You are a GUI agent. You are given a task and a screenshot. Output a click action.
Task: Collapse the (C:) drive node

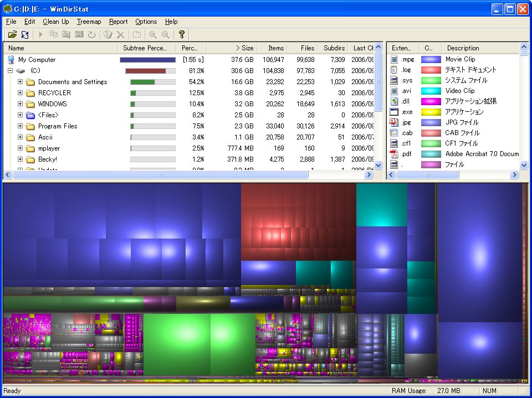pos(10,71)
